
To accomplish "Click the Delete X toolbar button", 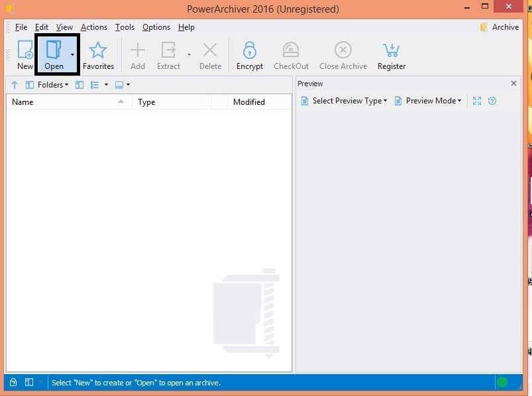I will pos(211,55).
